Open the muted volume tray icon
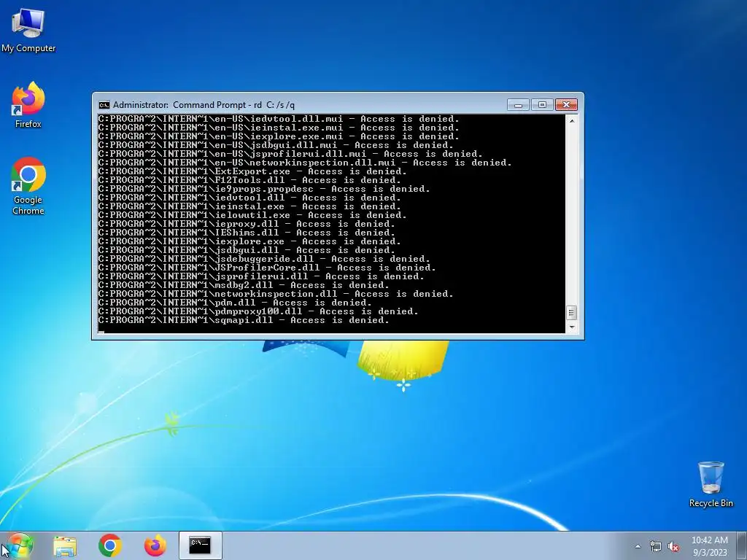The width and height of the screenshot is (747, 560). 673,547
